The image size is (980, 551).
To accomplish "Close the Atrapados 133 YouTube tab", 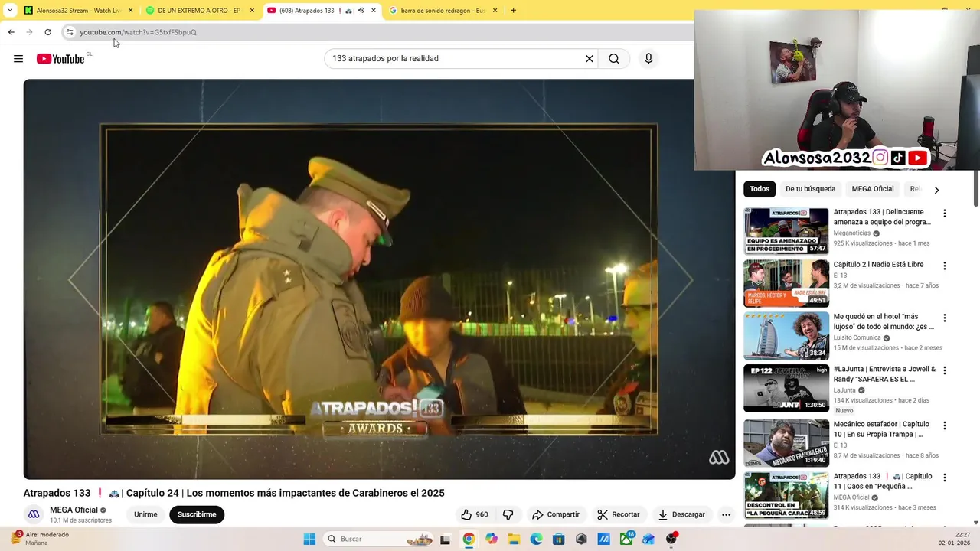I will (374, 11).
